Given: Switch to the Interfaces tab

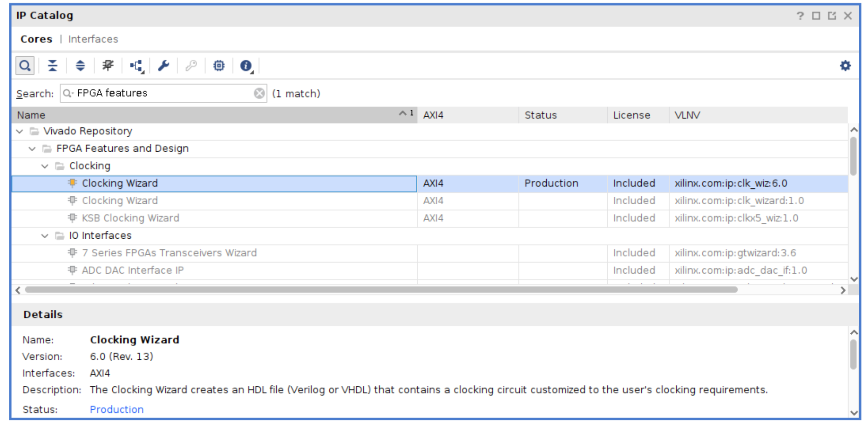Looking at the screenshot, I should (93, 39).
